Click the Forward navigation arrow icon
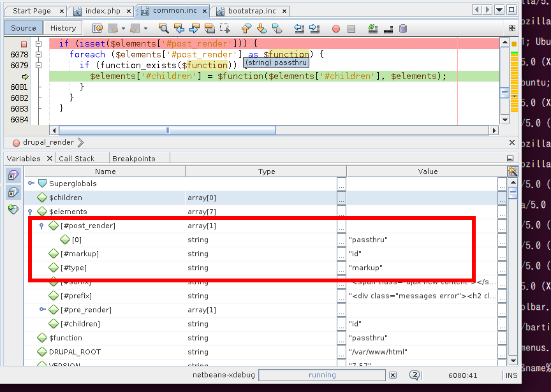 (x=135, y=29)
